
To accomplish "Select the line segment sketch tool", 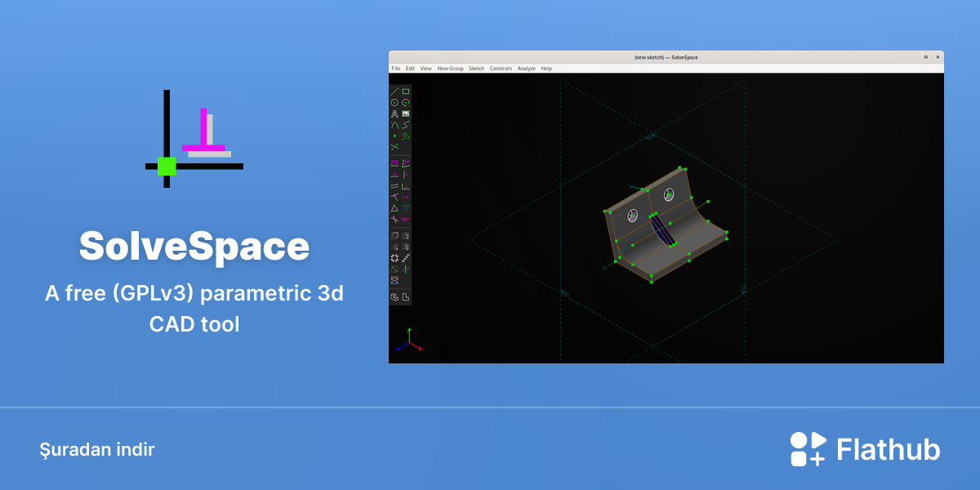I will pyautogui.click(x=394, y=91).
